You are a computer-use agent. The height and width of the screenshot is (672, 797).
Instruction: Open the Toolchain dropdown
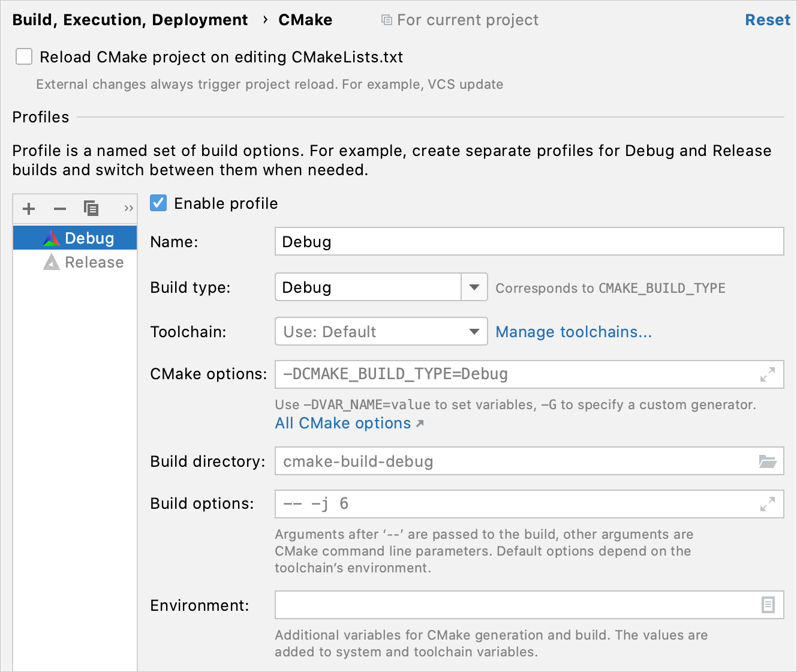[381, 332]
